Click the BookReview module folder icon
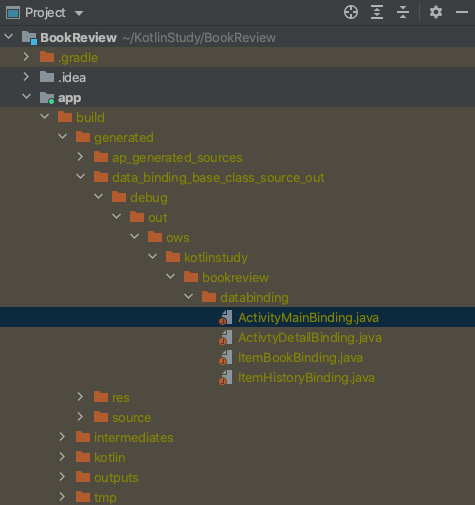This screenshot has height=505, width=475. coord(29,38)
